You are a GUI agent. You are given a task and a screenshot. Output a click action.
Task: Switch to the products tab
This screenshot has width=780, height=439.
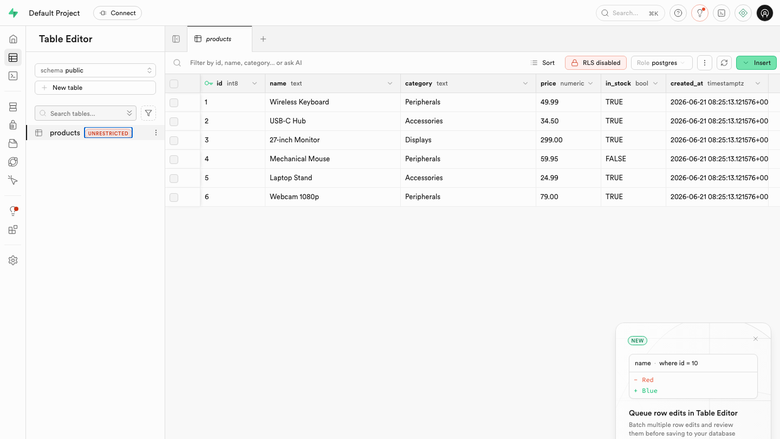point(219,39)
